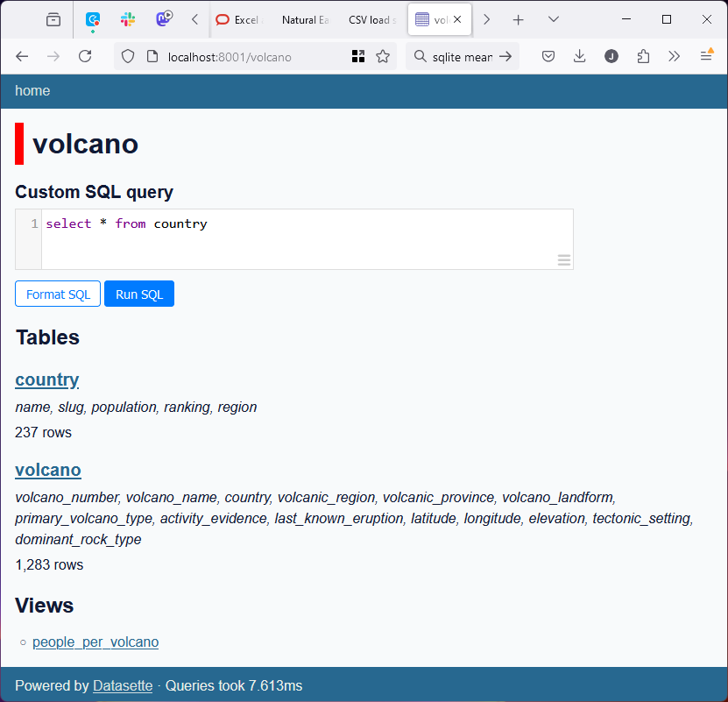The width and height of the screenshot is (728, 702).
Task: Open the Slack pinned tab
Action: click(128, 19)
